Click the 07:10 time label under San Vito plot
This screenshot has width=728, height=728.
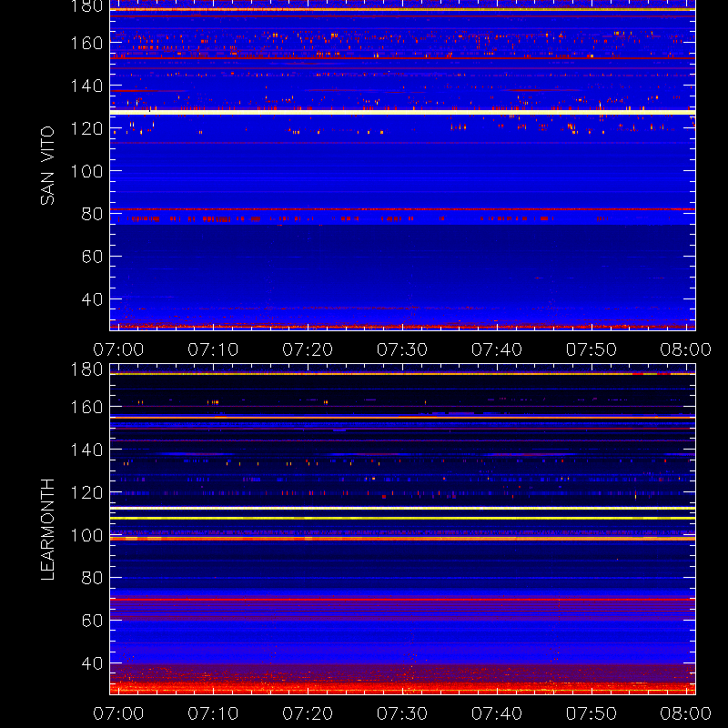pos(213,349)
